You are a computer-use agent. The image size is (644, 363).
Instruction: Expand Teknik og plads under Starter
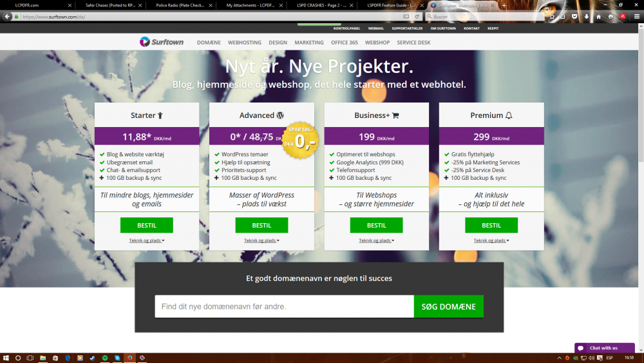pos(147,240)
